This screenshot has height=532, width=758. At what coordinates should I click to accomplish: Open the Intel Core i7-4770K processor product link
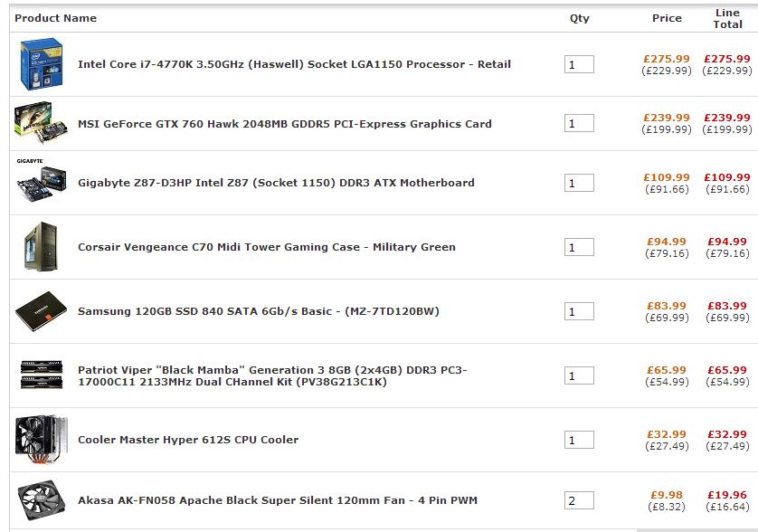(x=294, y=64)
